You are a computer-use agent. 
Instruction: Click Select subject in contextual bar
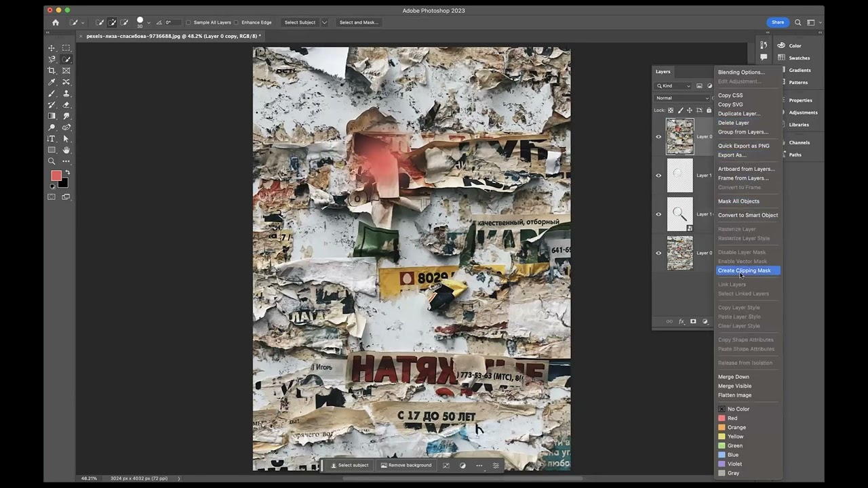pos(349,466)
